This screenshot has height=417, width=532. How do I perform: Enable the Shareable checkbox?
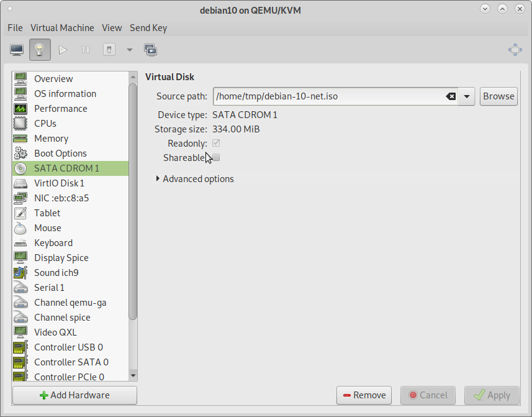[x=216, y=157]
